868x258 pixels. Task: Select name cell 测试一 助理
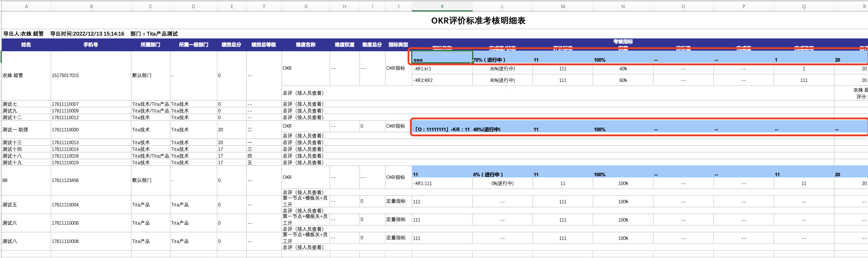pos(26,130)
